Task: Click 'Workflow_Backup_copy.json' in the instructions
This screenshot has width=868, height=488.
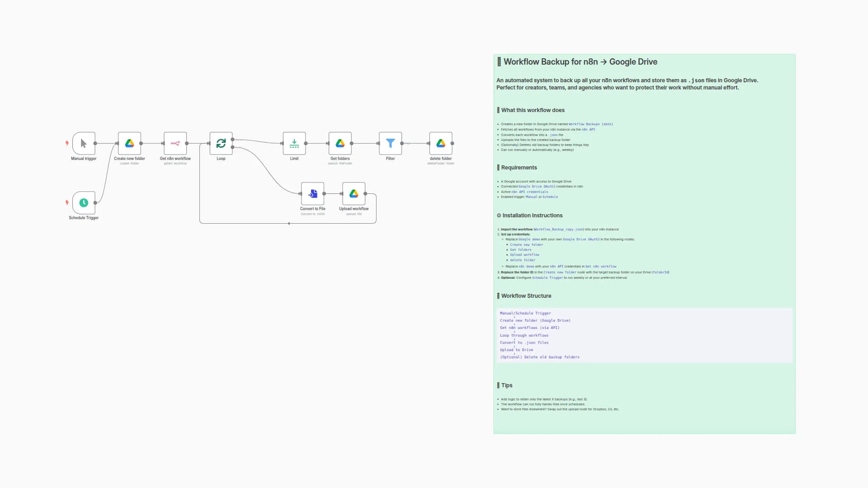Action: 559,230
